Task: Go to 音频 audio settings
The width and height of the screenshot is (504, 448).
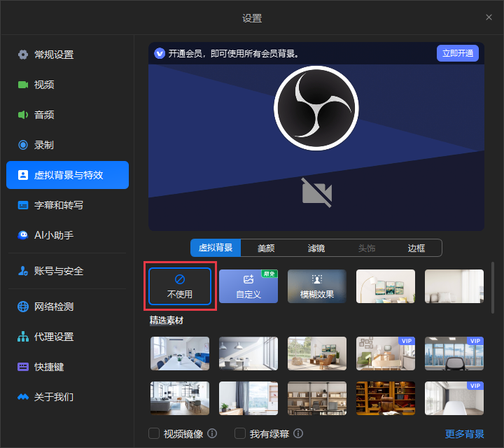Action: tap(44, 115)
